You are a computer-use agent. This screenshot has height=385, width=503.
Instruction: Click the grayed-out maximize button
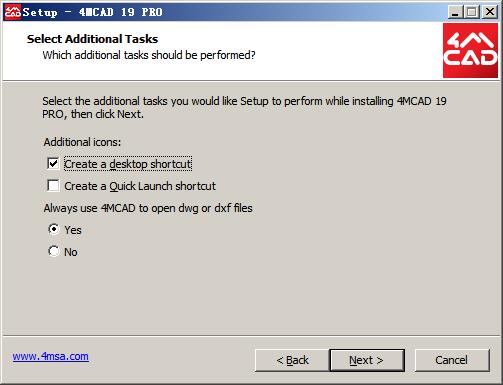(x=472, y=12)
